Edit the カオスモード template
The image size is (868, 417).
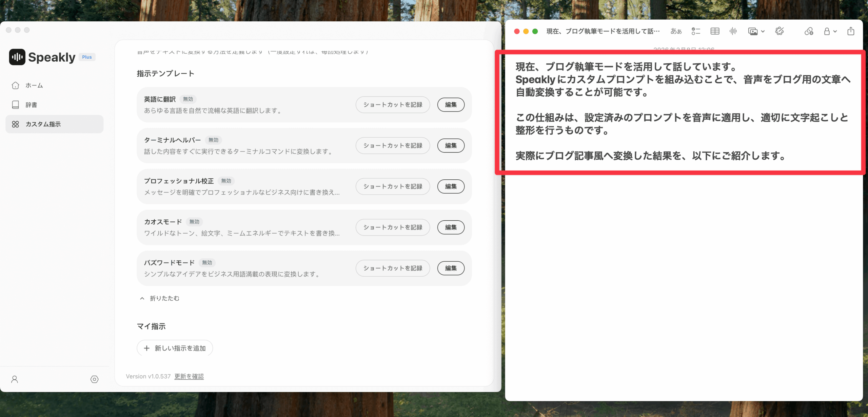point(451,227)
